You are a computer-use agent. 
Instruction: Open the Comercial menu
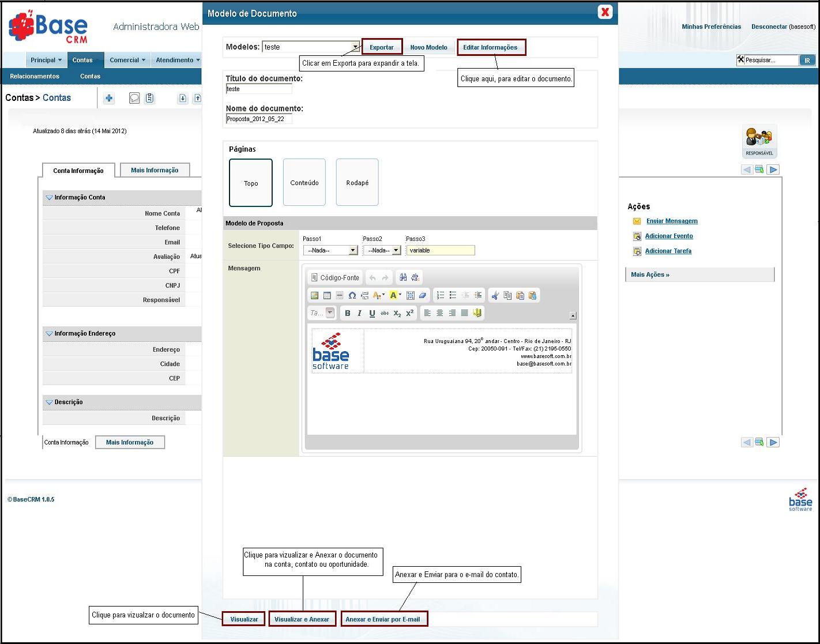pyautogui.click(x=127, y=59)
